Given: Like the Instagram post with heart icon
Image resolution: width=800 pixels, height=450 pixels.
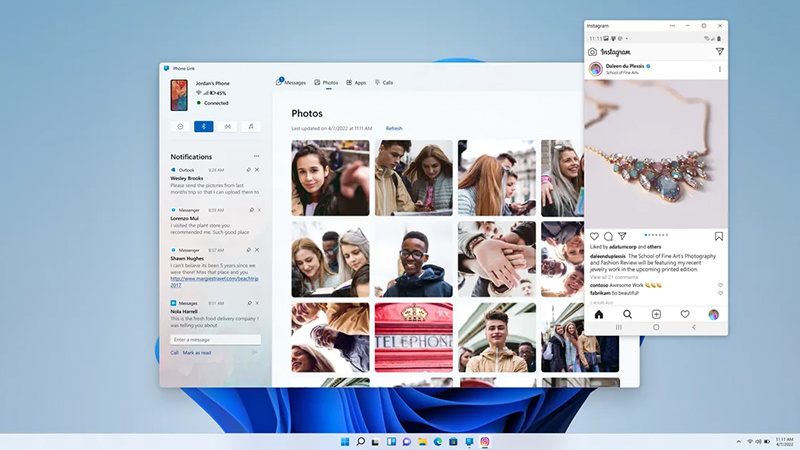Looking at the screenshot, I should tap(594, 237).
